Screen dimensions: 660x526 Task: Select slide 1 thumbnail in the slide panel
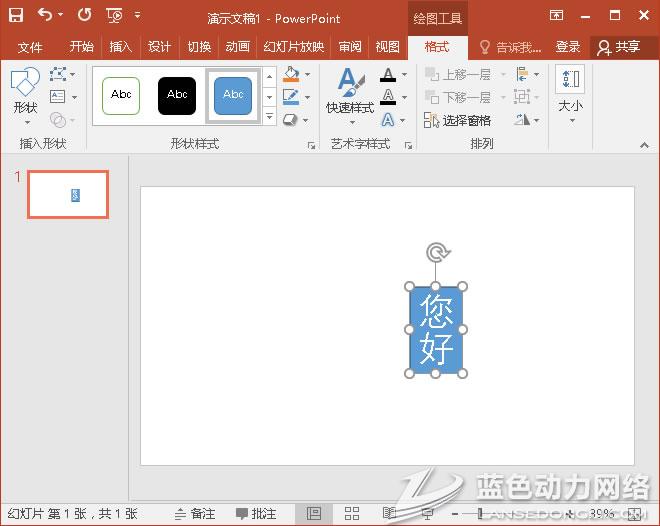(x=68, y=194)
